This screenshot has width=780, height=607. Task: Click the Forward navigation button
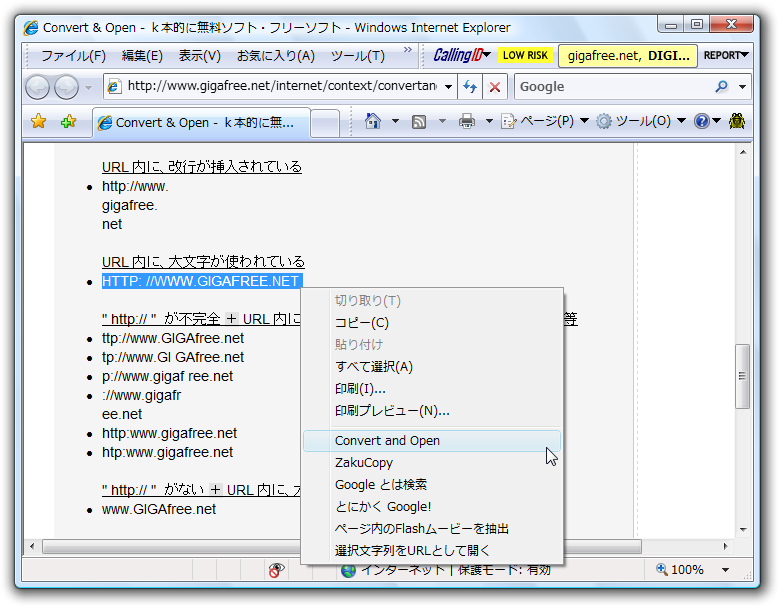(66, 88)
